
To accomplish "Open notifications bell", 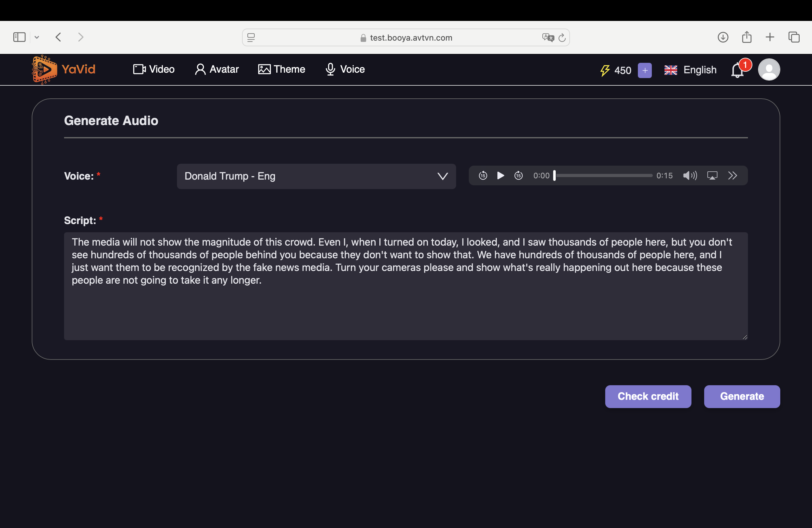I will coord(737,70).
